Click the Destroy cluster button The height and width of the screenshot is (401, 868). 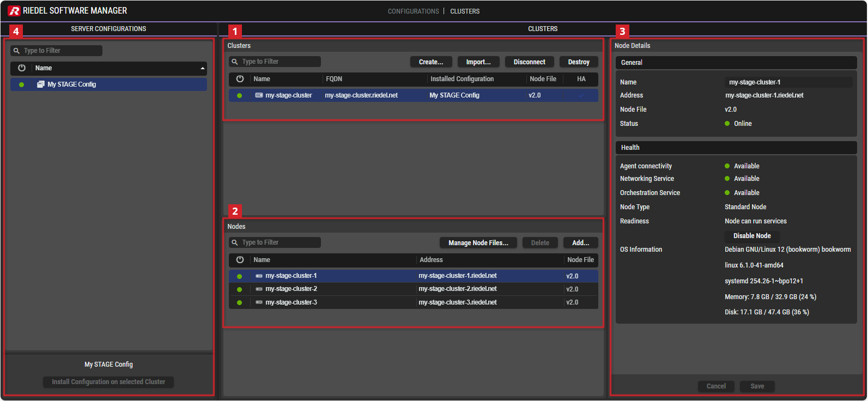click(579, 62)
